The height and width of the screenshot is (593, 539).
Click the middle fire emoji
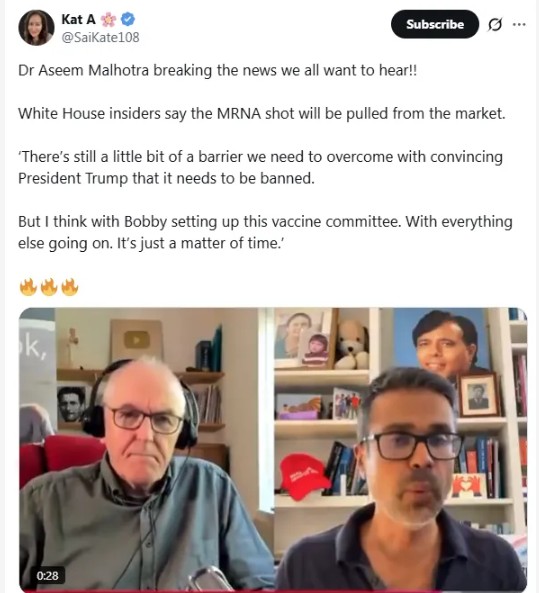tap(49, 287)
